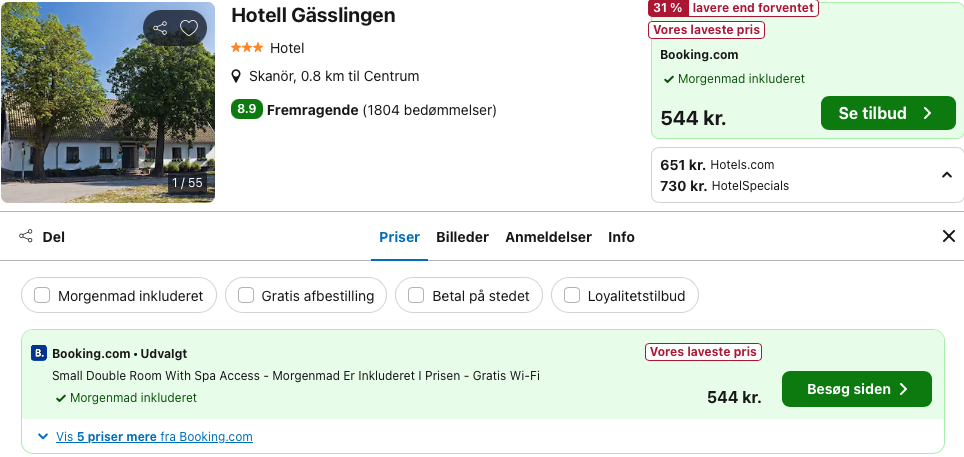Click the Besøg siden button

pyautogui.click(x=856, y=389)
